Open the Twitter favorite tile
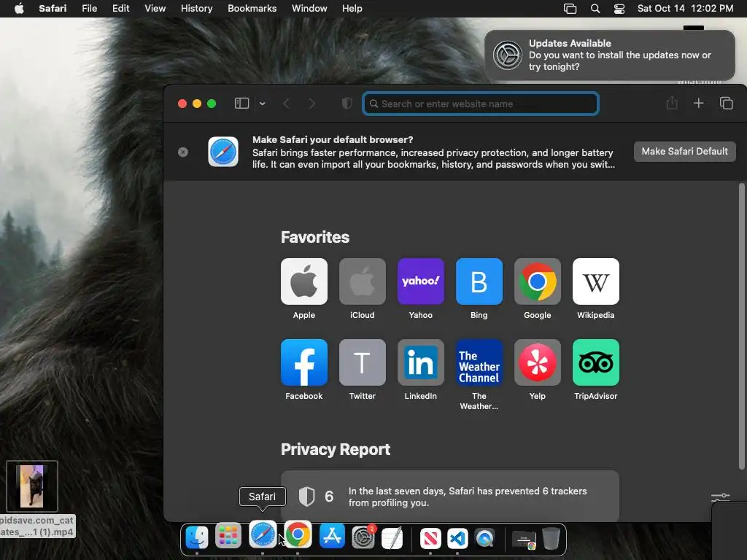The height and width of the screenshot is (560, 747). point(362,362)
